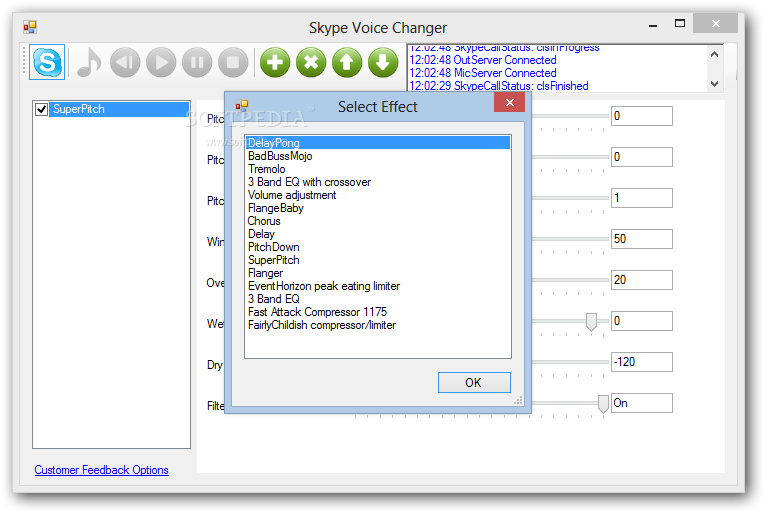This screenshot has height=513, width=765.
Task: Click the music note audio file icon
Action: 89,62
